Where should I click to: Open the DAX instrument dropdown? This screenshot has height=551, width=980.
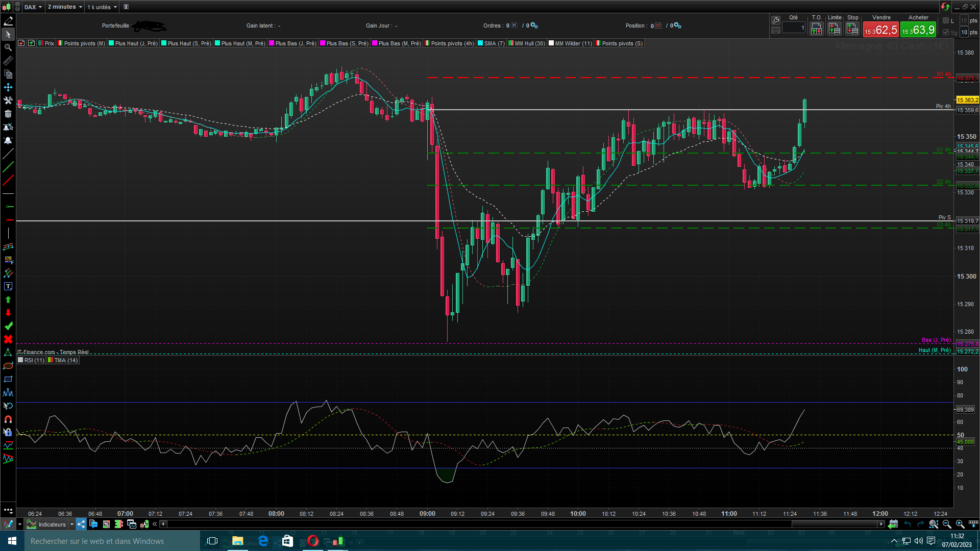pyautogui.click(x=33, y=7)
